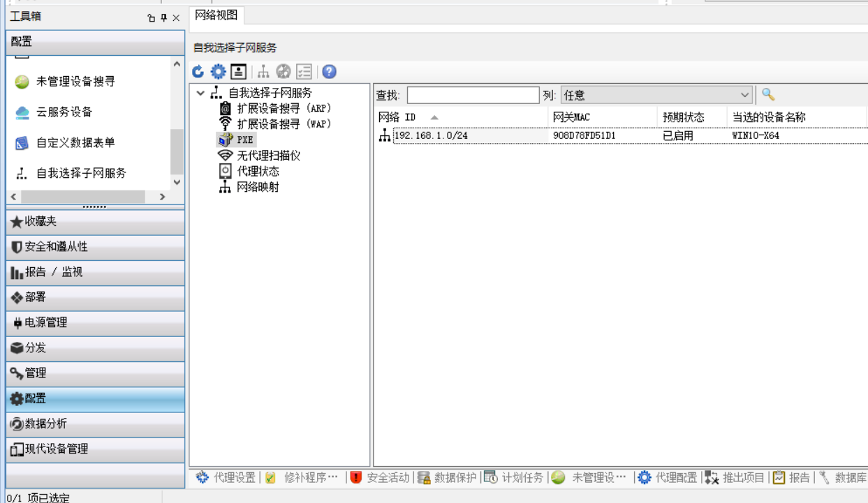
Task: Click the blue refresh icon in toolbar
Action: coord(198,71)
